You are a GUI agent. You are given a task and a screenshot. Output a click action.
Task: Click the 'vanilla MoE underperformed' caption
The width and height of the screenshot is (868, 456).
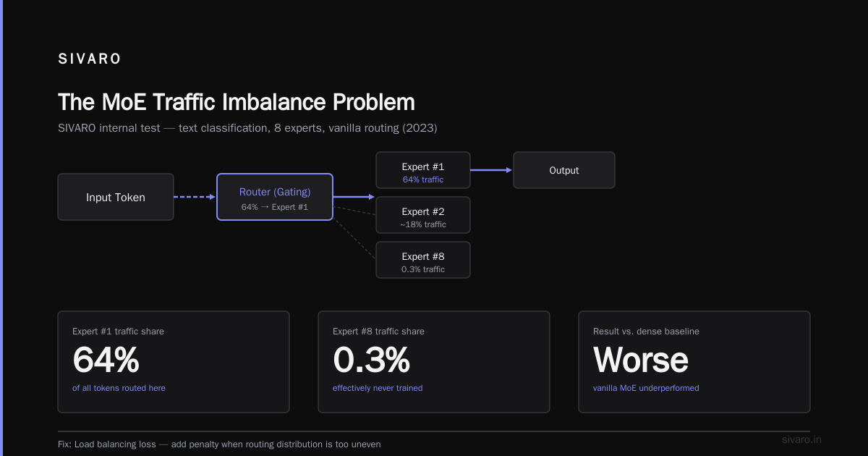pos(646,388)
